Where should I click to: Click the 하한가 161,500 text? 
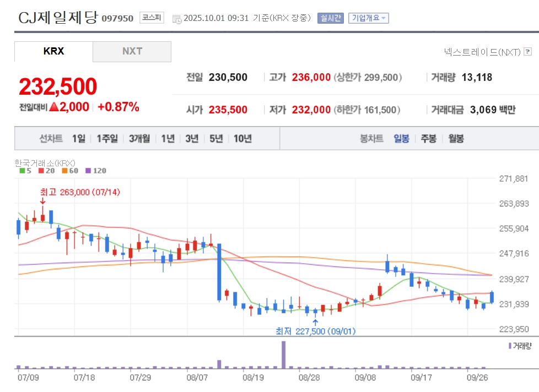point(367,110)
